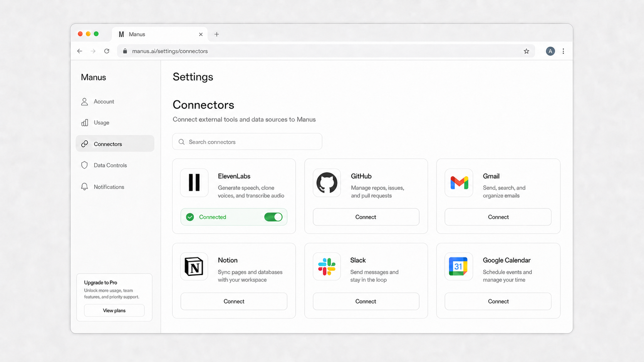Click the padlock site info icon

pyautogui.click(x=125, y=51)
